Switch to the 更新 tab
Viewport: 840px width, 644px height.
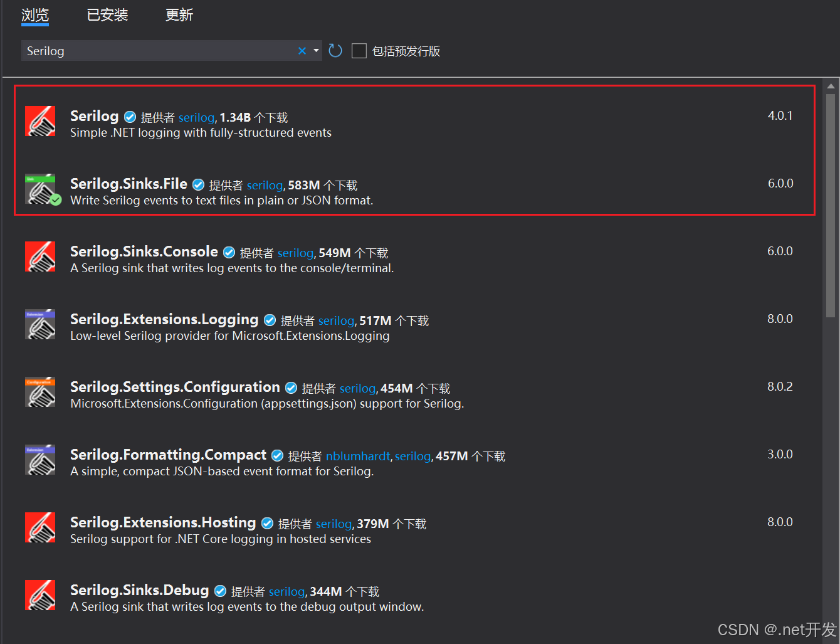(x=179, y=15)
